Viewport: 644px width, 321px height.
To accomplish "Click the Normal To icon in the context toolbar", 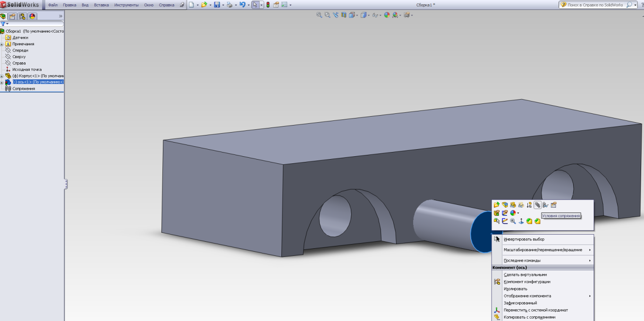I will (521, 220).
